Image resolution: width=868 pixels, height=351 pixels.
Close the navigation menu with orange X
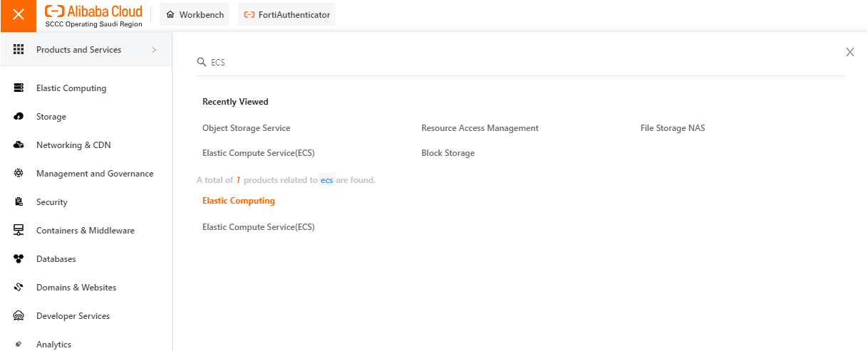(x=19, y=15)
